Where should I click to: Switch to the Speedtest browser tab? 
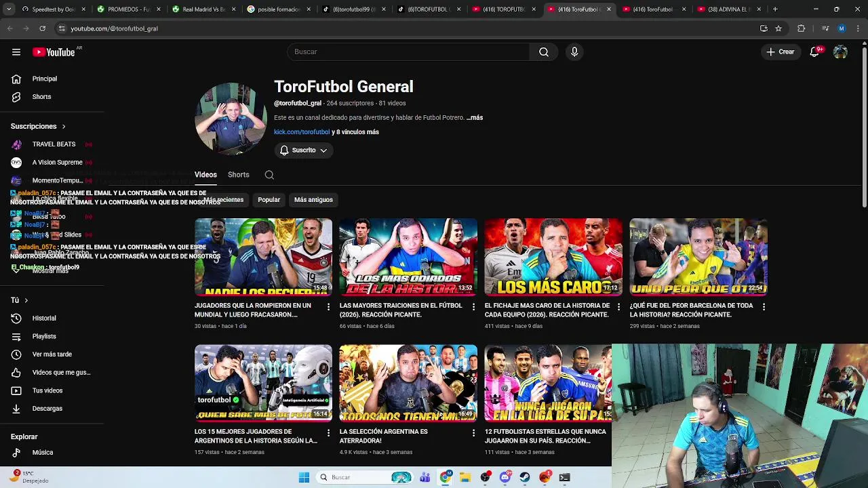tap(49, 9)
